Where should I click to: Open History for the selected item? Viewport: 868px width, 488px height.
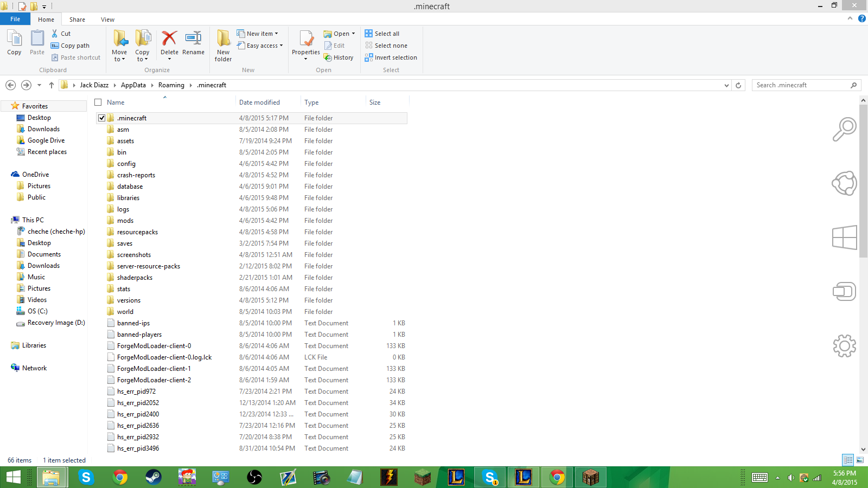pos(339,57)
